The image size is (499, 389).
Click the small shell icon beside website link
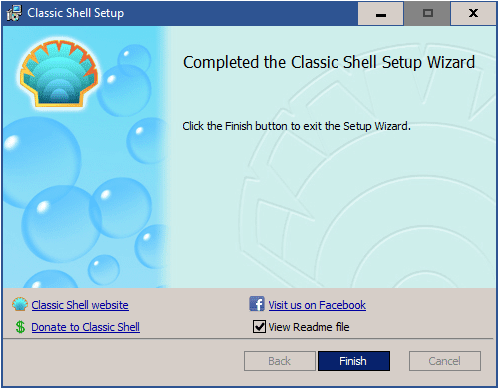click(20, 304)
